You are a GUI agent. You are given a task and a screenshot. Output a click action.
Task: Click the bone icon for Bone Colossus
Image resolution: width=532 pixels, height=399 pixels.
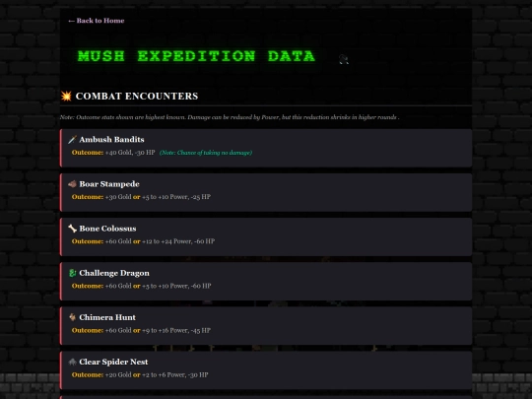[x=72, y=229]
